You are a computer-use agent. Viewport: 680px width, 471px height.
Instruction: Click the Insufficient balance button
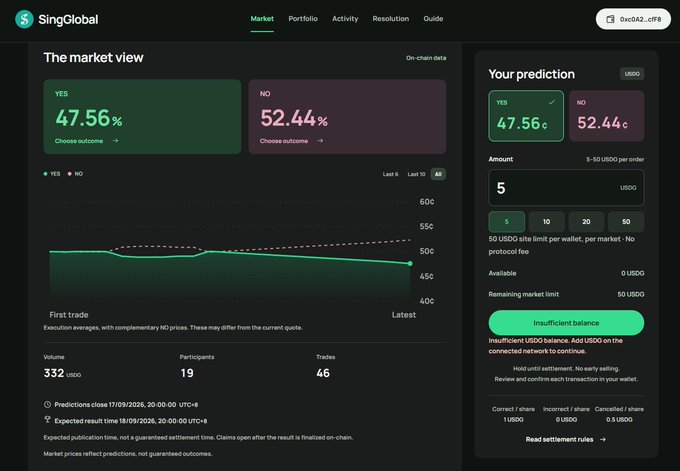point(566,323)
